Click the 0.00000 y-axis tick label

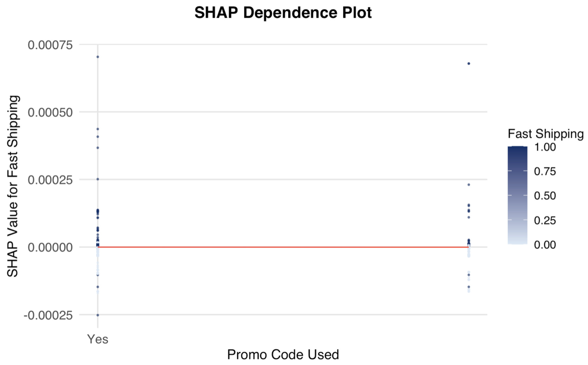[x=50, y=248]
